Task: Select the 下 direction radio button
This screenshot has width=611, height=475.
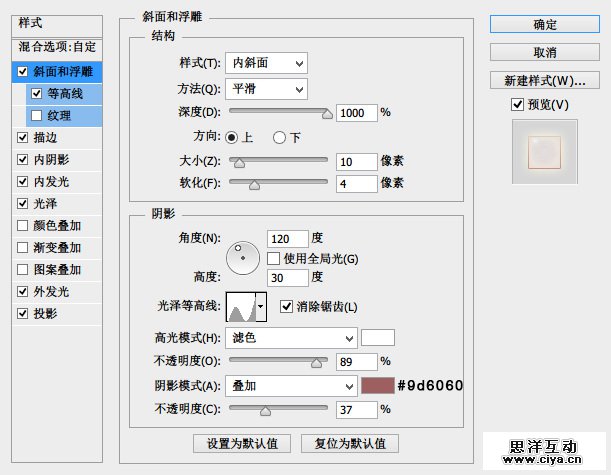Action: pyautogui.click(x=279, y=137)
